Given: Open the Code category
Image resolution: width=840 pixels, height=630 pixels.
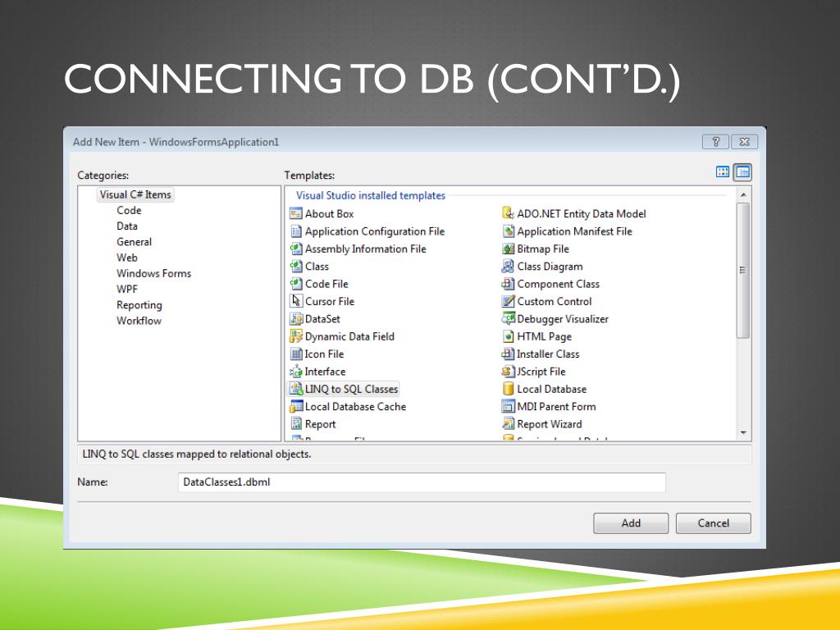Looking at the screenshot, I should [x=129, y=211].
